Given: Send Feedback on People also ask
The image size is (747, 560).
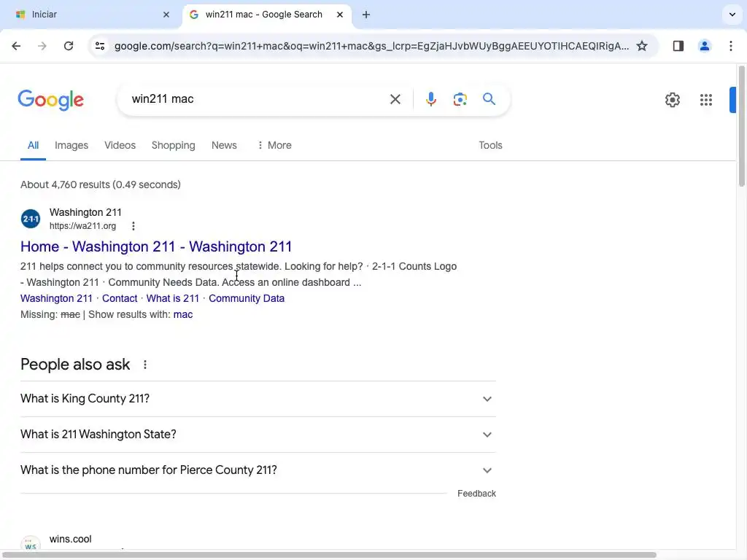Looking at the screenshot, I should pyautogui.click(x=476, y=494).
